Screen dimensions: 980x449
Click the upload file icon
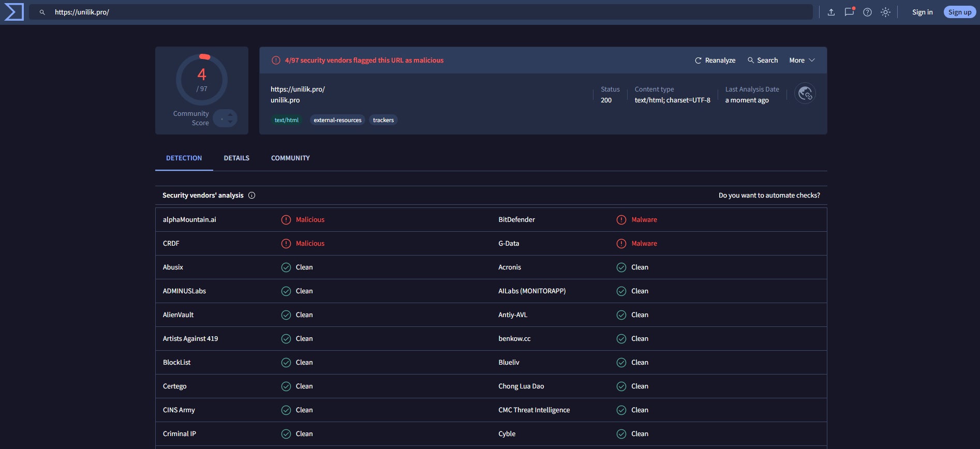pos(831,12)
